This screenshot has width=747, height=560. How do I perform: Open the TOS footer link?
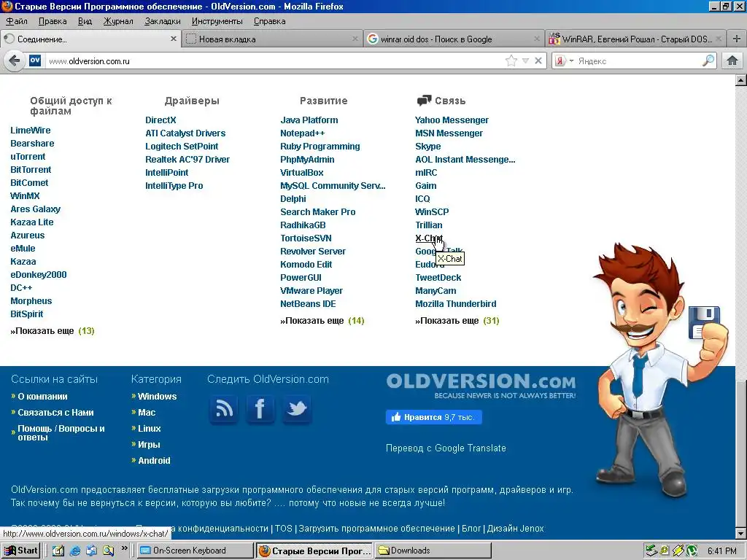(x=284, y=529)
